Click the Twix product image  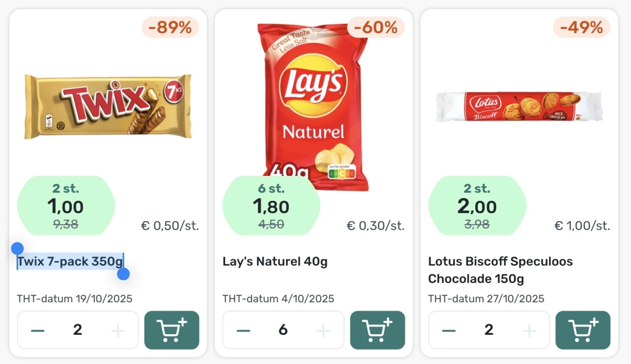point(108,106)
